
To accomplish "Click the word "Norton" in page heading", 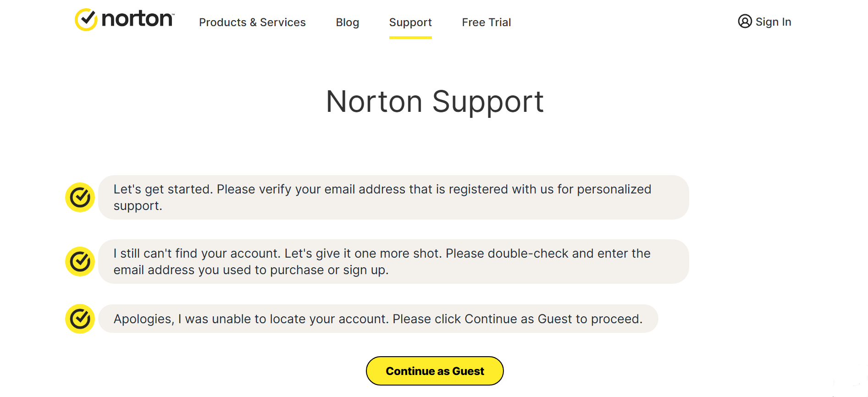I will point(374,102).
